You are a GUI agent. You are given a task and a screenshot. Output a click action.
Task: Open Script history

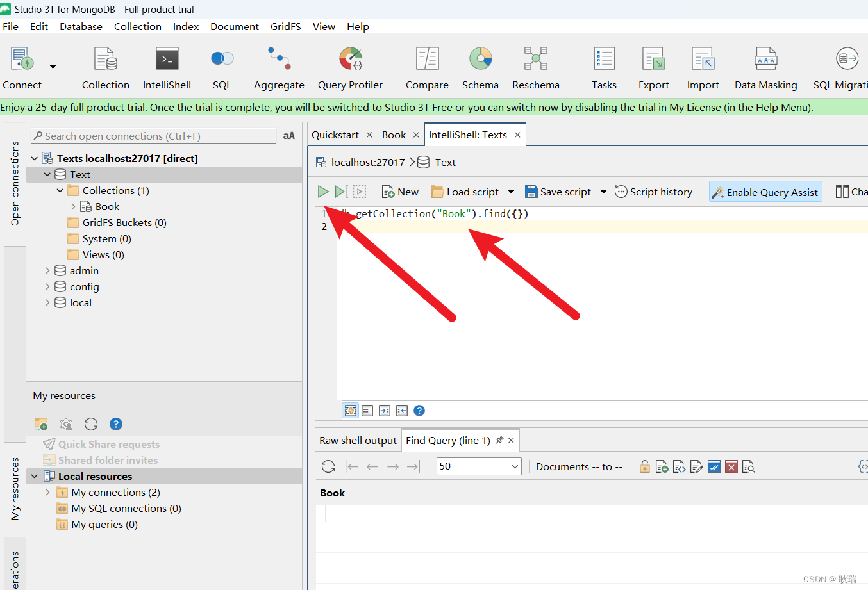(654, 192)
